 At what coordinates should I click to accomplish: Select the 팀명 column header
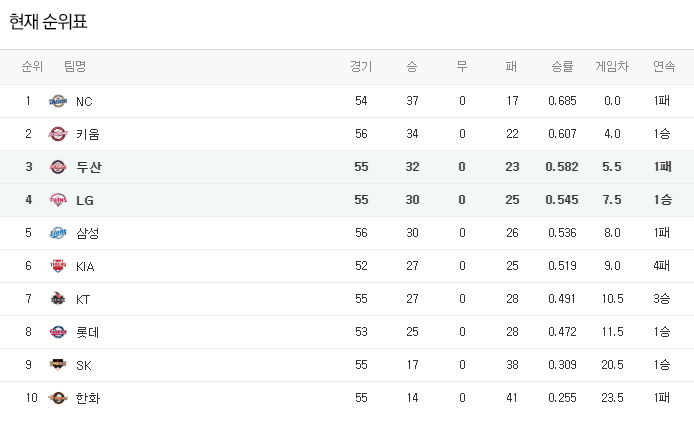point(75,66)
